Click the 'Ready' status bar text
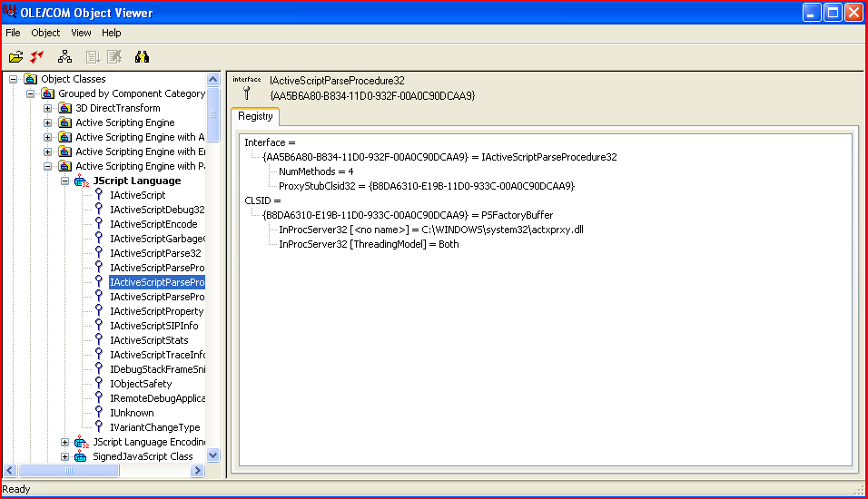This screenshot has height=499, width=868. click(x=16, y=489)
